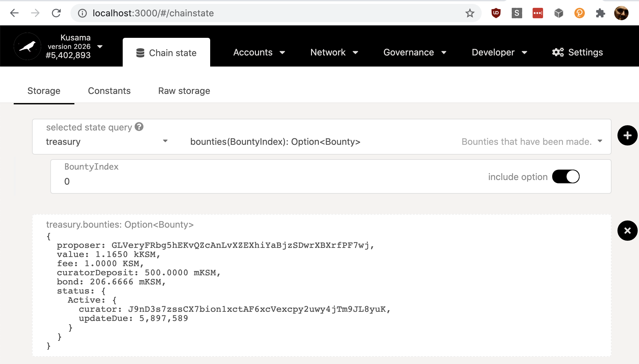Click the curatorDeposit 500.0000 mKSM line
Image resolution: width=639 pixels, height=364 pixels.
139,273
